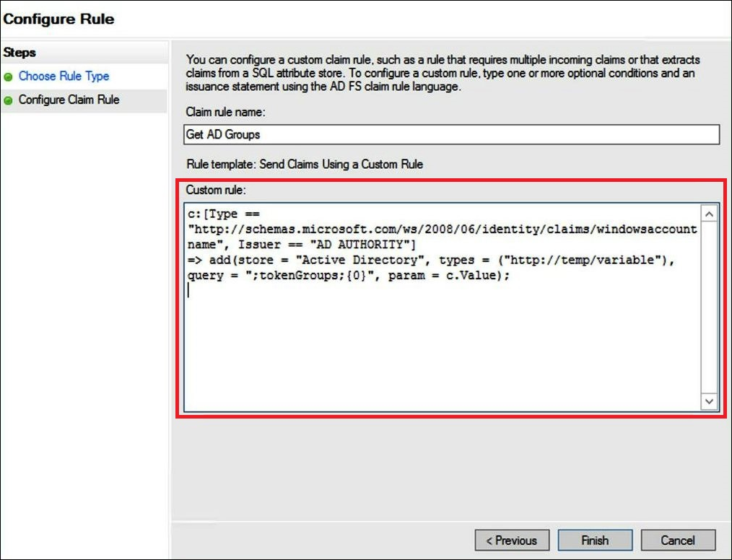Cancel the rule configuration
Image resolution: width=732 pixels, height=560 pixels.
pos(677,540)
